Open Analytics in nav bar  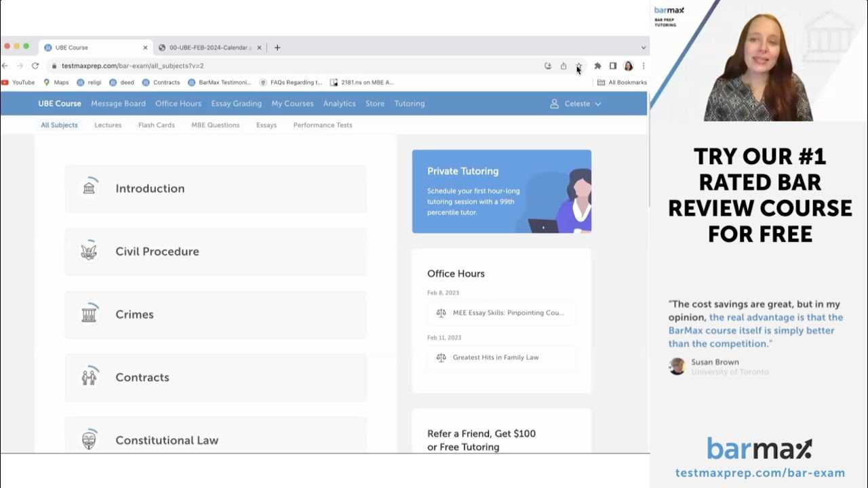click(x=340, y=104)
